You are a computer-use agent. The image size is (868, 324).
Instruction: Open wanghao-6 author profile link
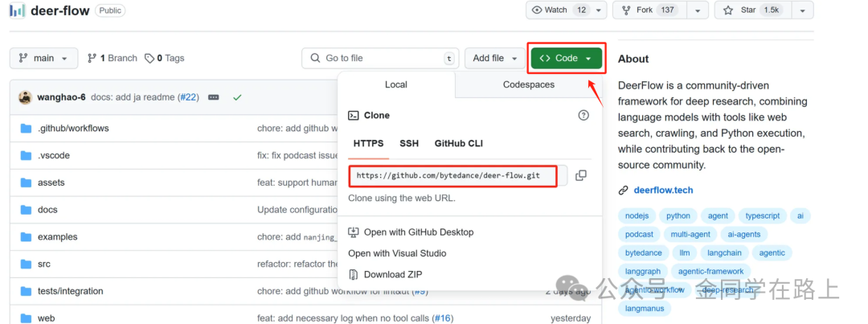click(61, 97)
